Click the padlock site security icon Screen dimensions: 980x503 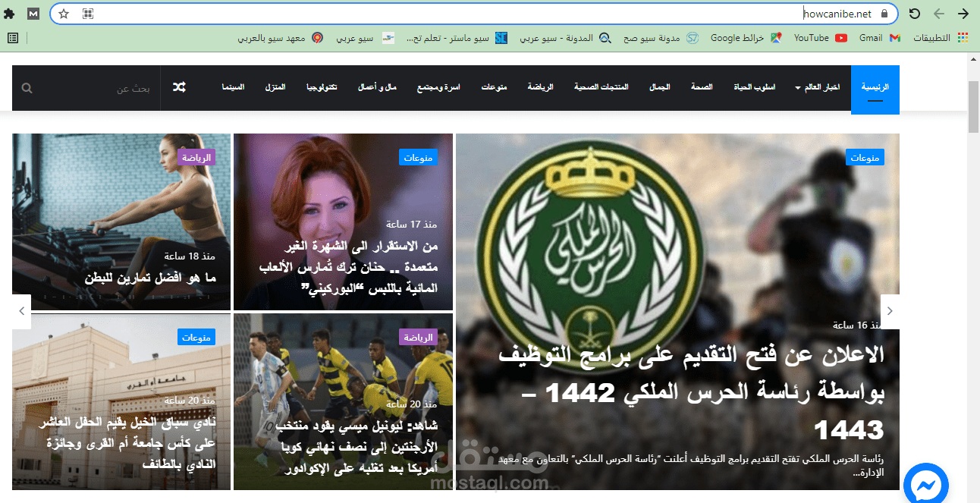(x=884, y=14)
